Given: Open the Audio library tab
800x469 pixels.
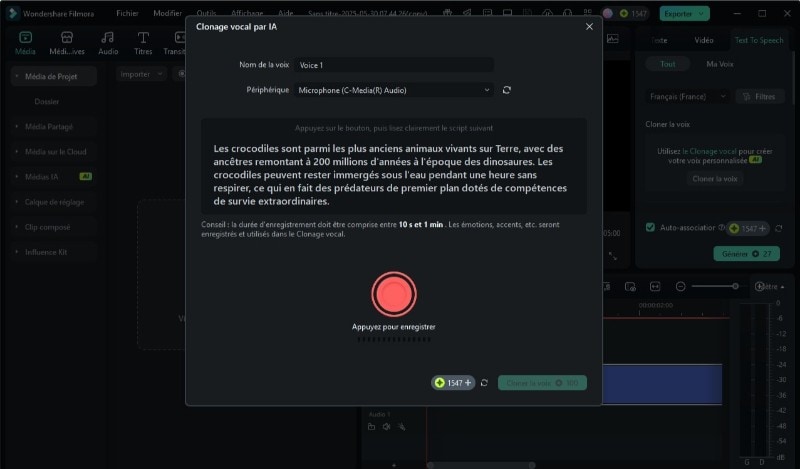Looking at the screenshot, I should tap(108, 43).
